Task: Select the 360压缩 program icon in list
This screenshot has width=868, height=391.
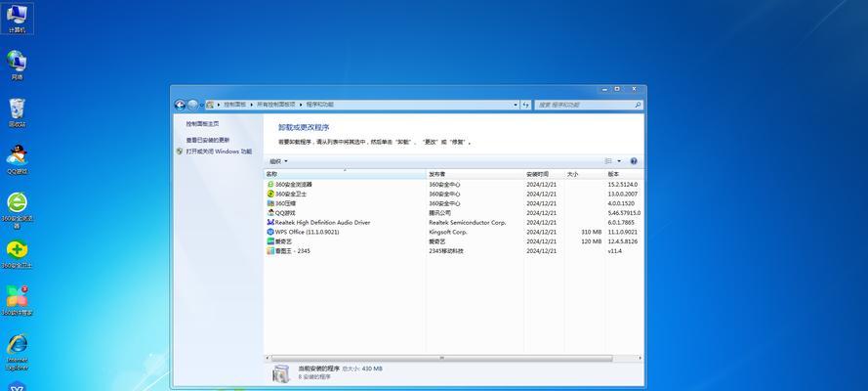Action: pos(270,203)
